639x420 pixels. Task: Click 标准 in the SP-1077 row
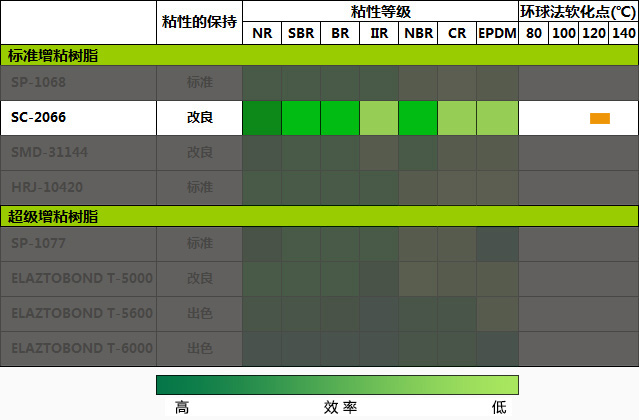pyautogui.click(x=200, y=244)
